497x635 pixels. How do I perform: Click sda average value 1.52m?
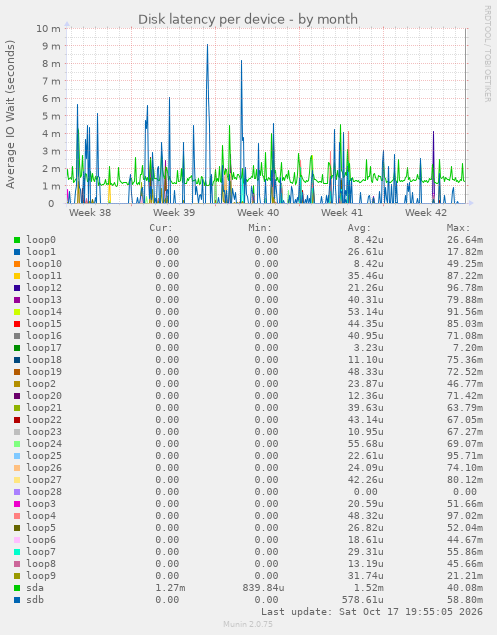pos(369,588)
